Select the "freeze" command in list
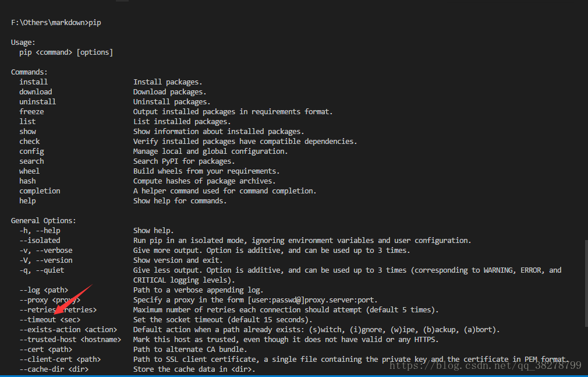 [x=31, y=112]
